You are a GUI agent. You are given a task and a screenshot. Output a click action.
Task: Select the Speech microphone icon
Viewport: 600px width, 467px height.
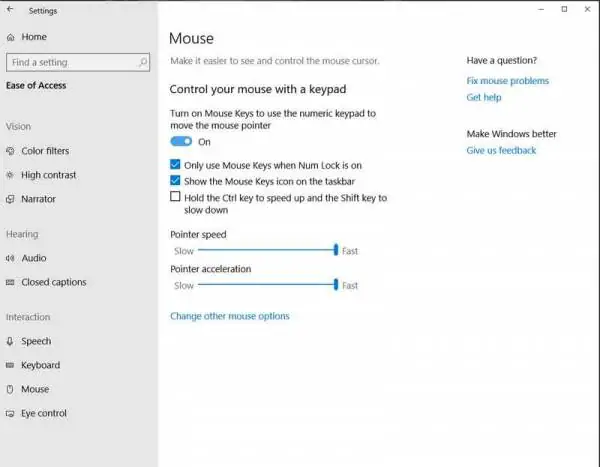pyautogui.click(x=10, y=341)
